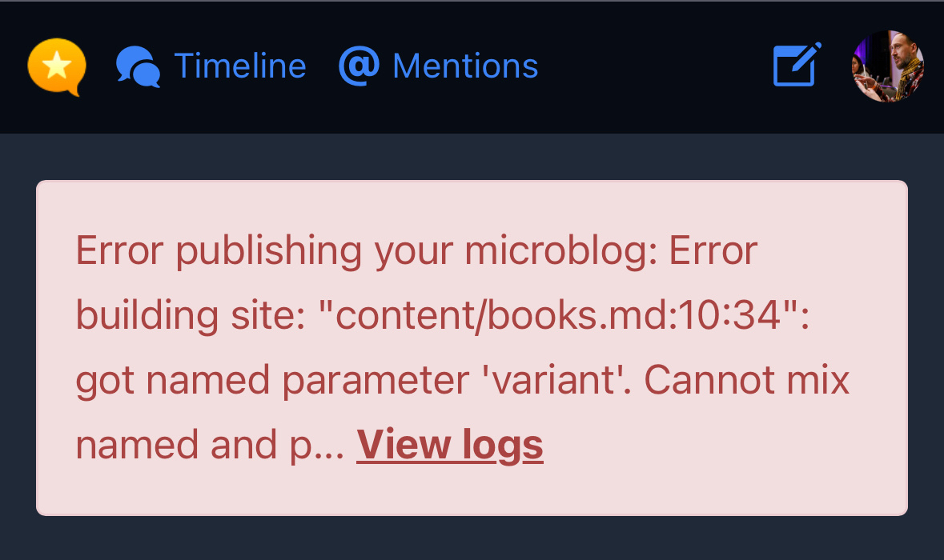Viewport: 944px width, 560px height.
Task: Click the pencil in the compose icon
Action: pyautogui.click(x=806, y=58)
